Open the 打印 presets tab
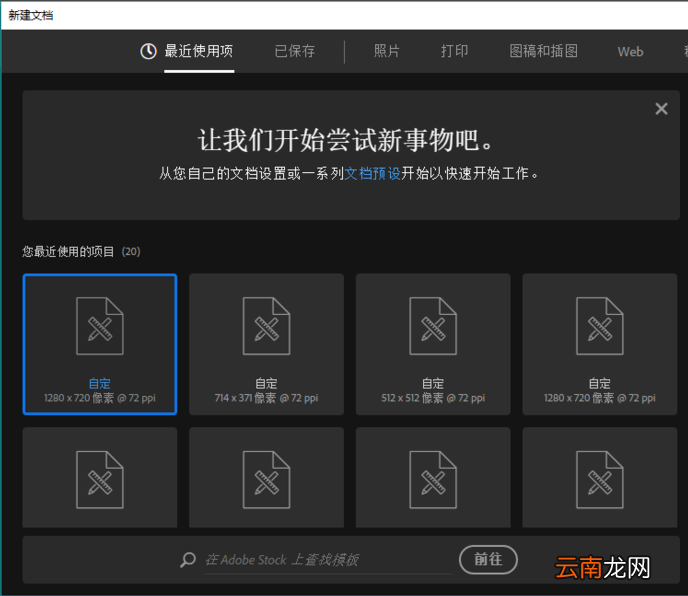Screen dimensions: 688x596 click(x=454, y=51)
